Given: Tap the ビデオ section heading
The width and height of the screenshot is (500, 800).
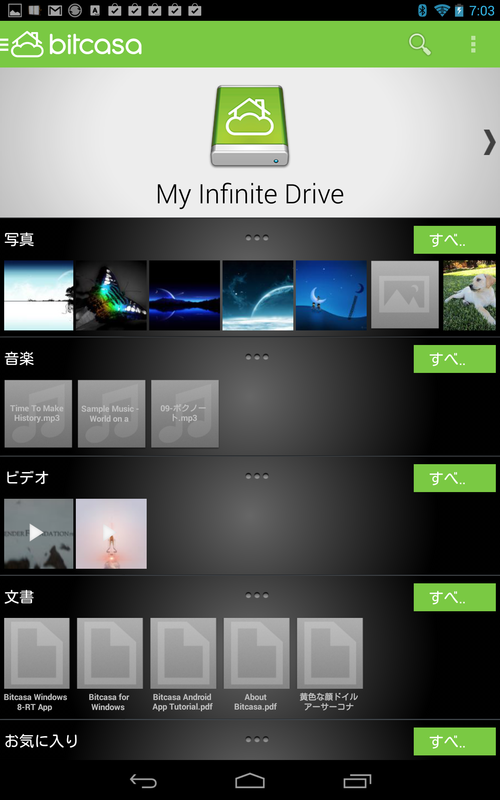Looking at the screenshot, I should tap(27, 478).
